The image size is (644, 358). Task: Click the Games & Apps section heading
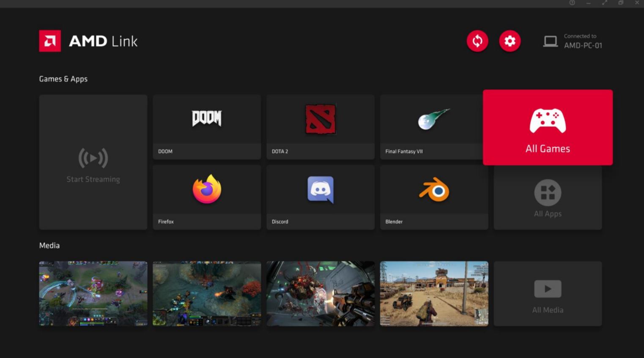[x=63, y=79]
